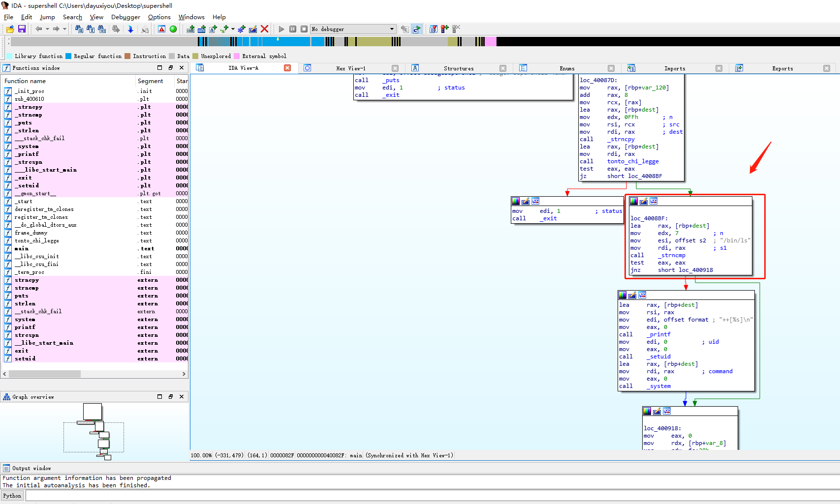Open the 'No debugger' dropdown
840x504 pixels.
(353, 29)
